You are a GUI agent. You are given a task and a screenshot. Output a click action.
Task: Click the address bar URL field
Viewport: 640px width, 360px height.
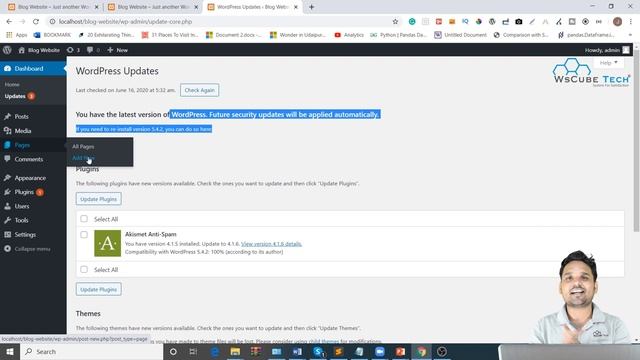224,22
